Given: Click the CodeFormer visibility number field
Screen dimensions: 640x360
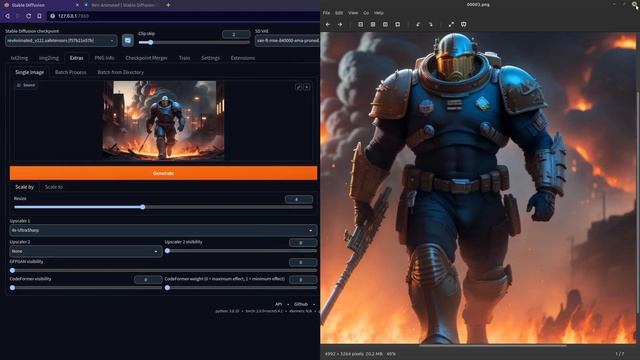Looking at the screenshot, I should pyautogui.click(x=148, y=280).
